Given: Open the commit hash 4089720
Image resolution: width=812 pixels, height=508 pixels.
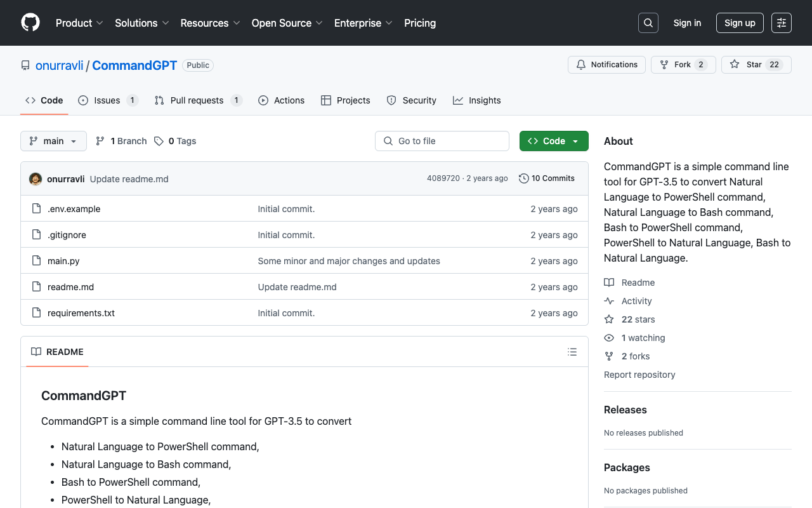Looking at the screenshot, I should tap(443, 178).
